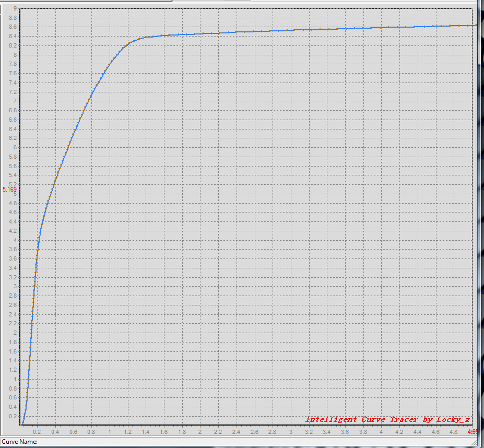The image size is (484, 448).
Task: Click the 'Curve Name:' label
Action: (x=20, y=442)
